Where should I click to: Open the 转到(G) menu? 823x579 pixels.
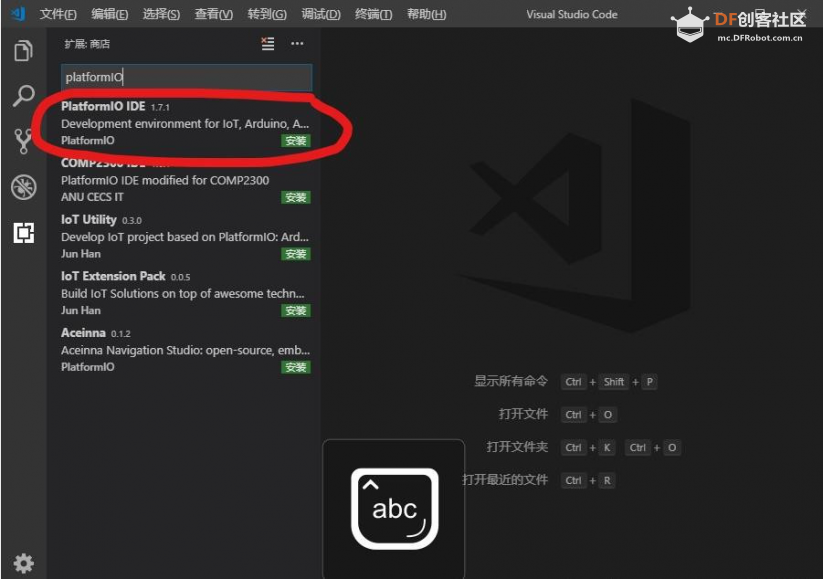tap(267, 14)
